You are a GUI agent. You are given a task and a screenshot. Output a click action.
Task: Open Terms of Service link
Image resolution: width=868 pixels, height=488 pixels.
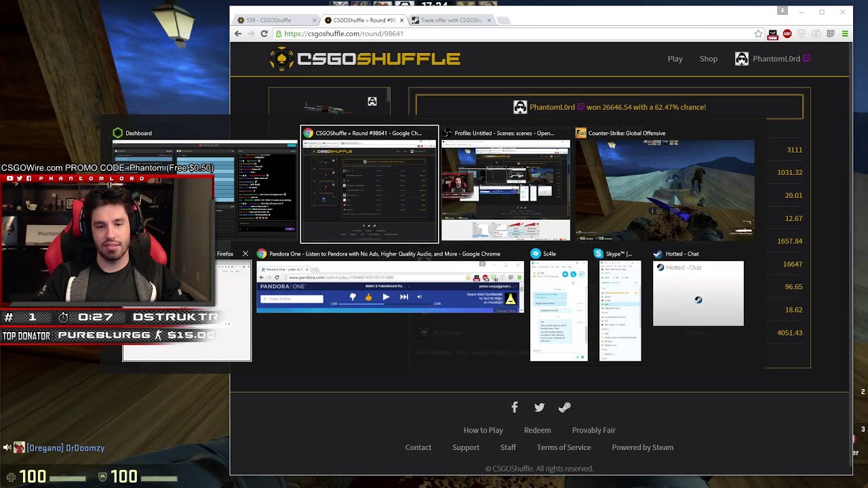click(x=564, y=447)
